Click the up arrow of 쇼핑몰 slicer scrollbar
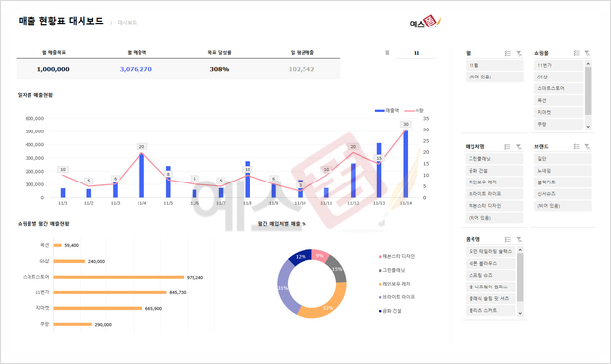The height and width of the screenshot is (364, 611). pos(588,63)
